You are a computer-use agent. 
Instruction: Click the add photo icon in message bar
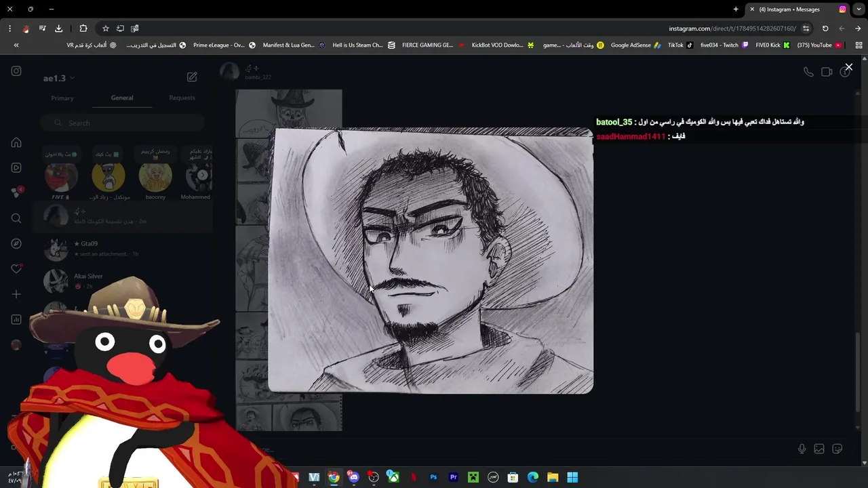pyautogui.click(x=819, y=449)
